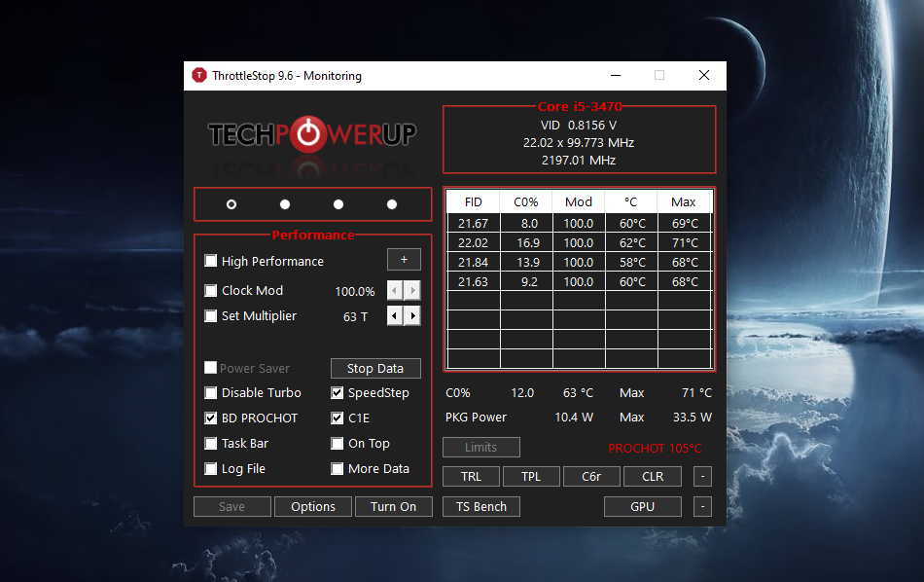Click the Max column header in table
Viewport: 924px width, 582px height.
(684, 201)
